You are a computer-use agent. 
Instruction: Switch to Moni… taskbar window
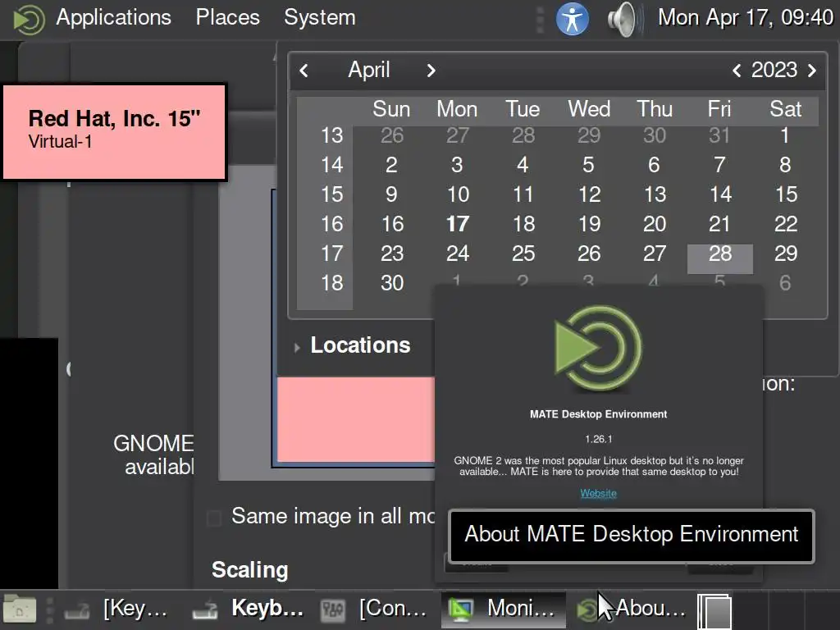pos(504,609)
